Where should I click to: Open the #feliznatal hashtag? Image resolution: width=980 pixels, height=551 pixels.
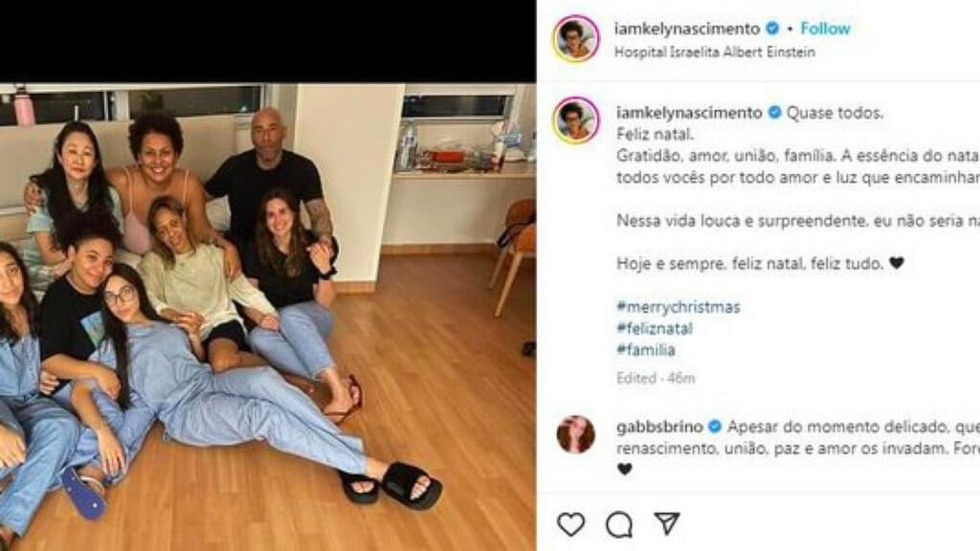tap(655, 328)
